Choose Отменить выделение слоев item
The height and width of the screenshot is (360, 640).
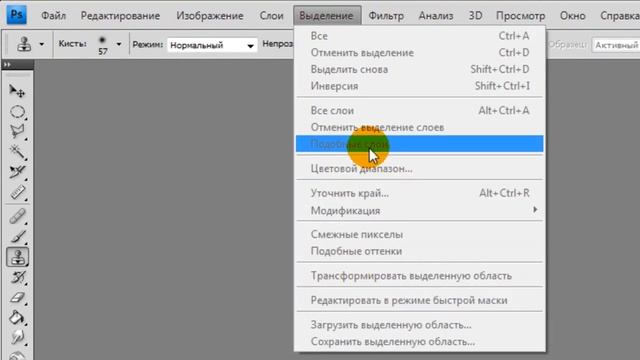click(420, 127)
